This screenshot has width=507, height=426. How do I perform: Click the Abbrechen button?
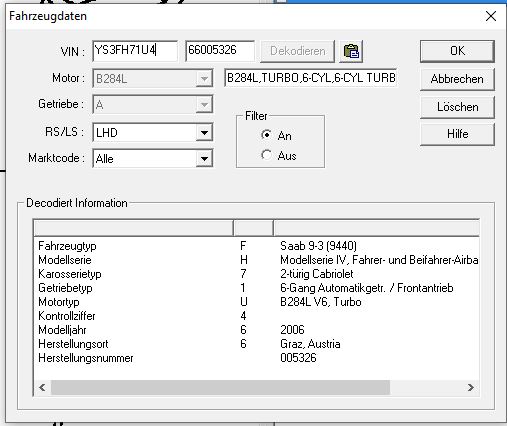pos(457,79)
